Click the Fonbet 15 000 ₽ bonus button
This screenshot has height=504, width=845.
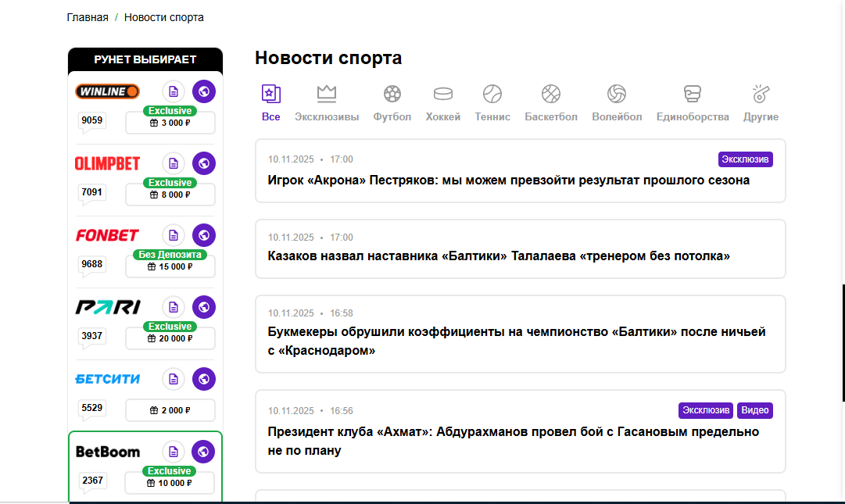pos(170,266)
